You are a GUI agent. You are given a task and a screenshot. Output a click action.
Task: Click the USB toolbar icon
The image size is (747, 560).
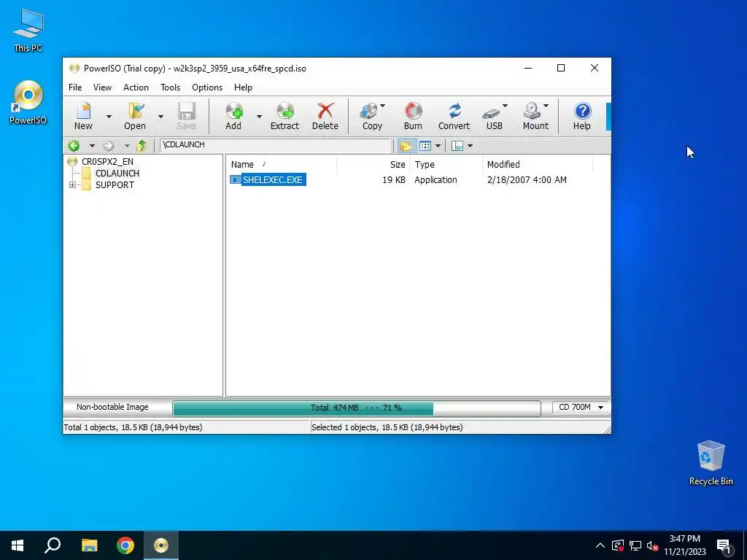click(x=492, y=112)
